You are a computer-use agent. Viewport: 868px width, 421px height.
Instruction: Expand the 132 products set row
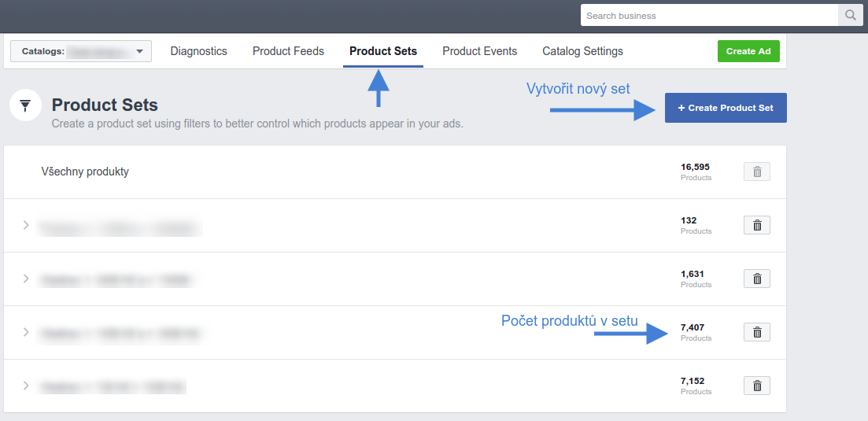pos(25,225)
